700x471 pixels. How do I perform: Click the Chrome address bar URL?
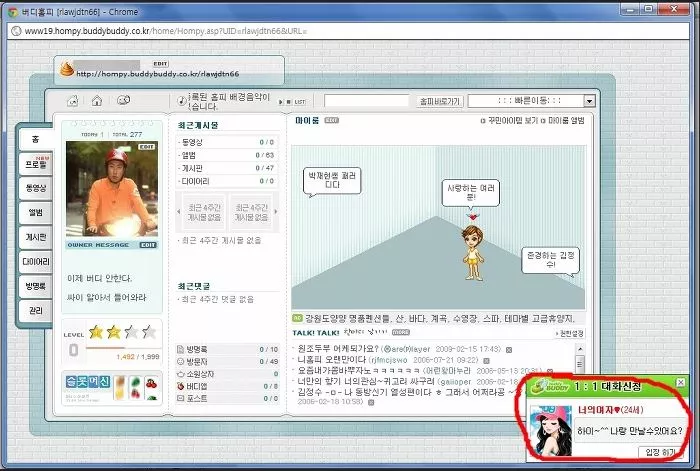tap(165, 31)
